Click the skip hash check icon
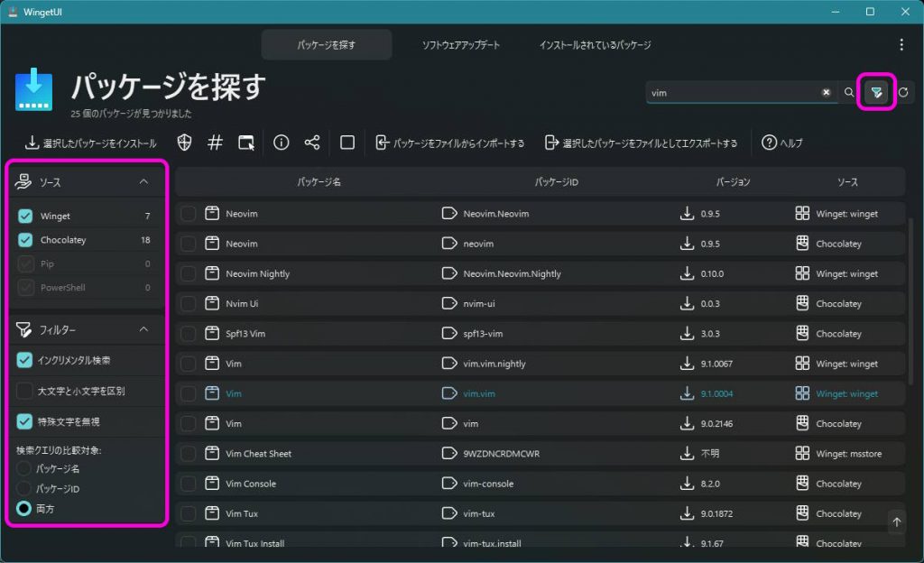The width and height of the screenshot is (924, 563). (x=215, y=143)
